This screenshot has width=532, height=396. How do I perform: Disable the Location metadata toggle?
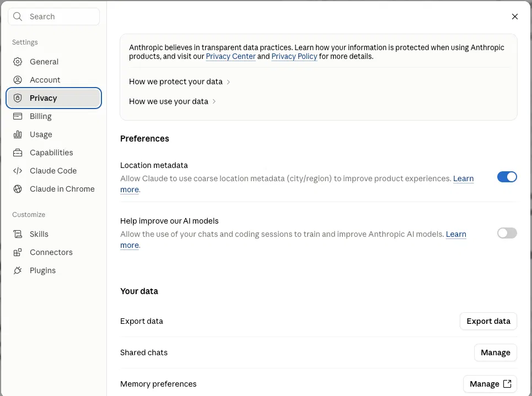pyautogui.click(x=507, y=177)
